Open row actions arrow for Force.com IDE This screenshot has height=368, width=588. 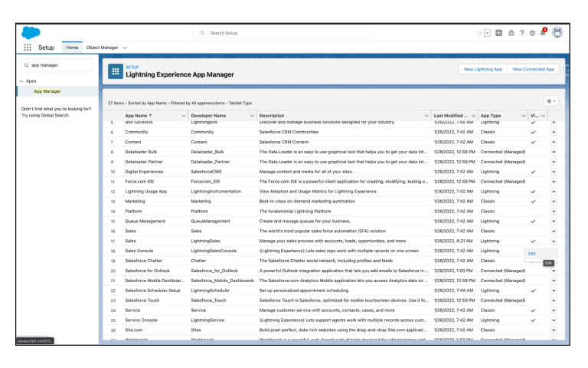[554, 182]
